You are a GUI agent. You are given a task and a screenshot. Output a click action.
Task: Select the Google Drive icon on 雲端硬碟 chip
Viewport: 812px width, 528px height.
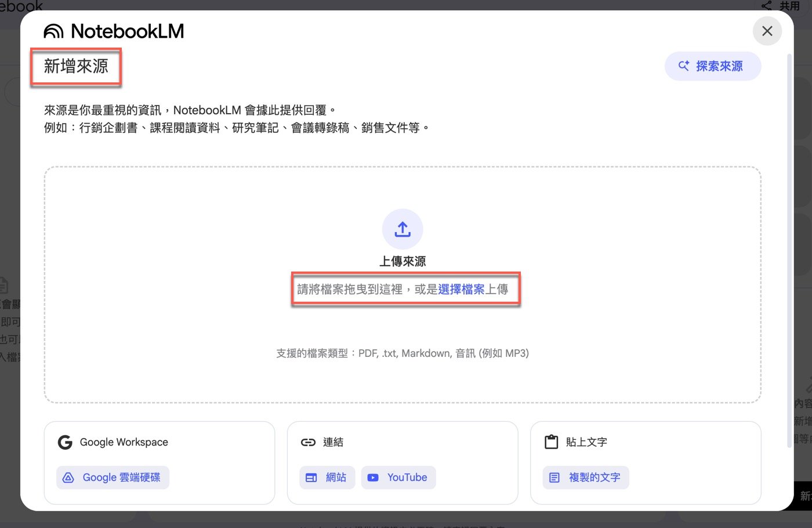pos(69,478)
